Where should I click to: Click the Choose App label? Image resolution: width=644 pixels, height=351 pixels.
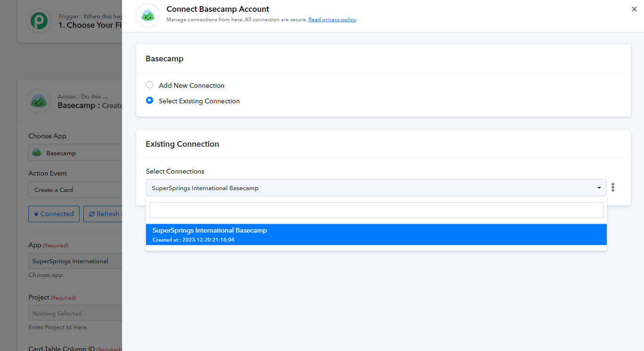pyautogui.click(x=47, y=136)
